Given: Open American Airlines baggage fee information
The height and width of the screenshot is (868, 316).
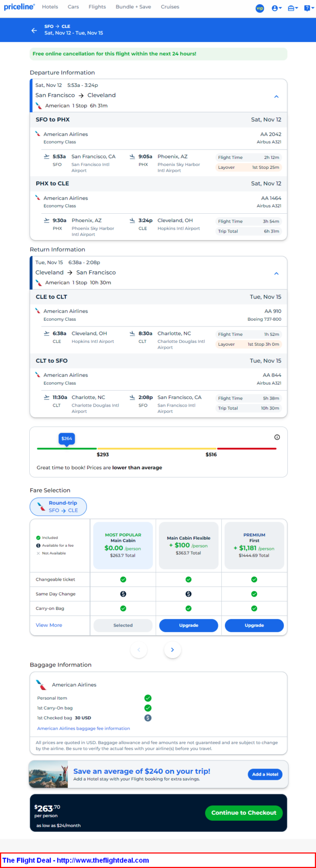Looking at the screenshot, I should point(83,728).
